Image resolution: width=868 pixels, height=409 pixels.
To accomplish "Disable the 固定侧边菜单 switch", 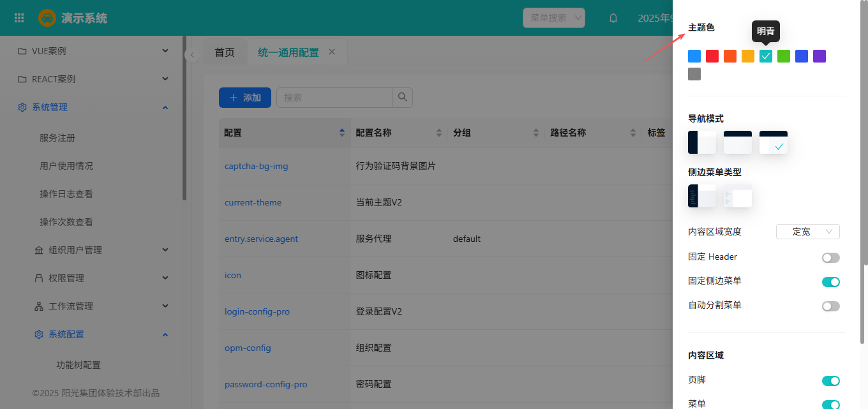I will (x=830, y=282).
